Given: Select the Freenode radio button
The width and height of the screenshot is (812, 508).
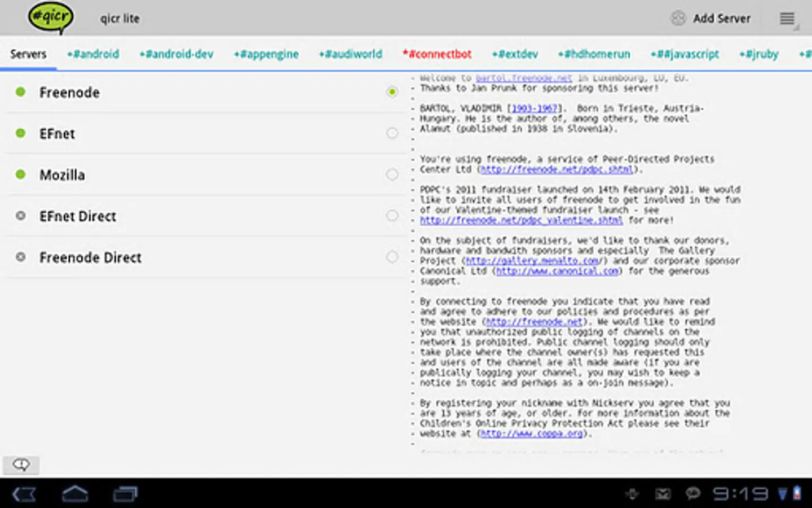Looking at the screenshot, I should click(392, 91).
